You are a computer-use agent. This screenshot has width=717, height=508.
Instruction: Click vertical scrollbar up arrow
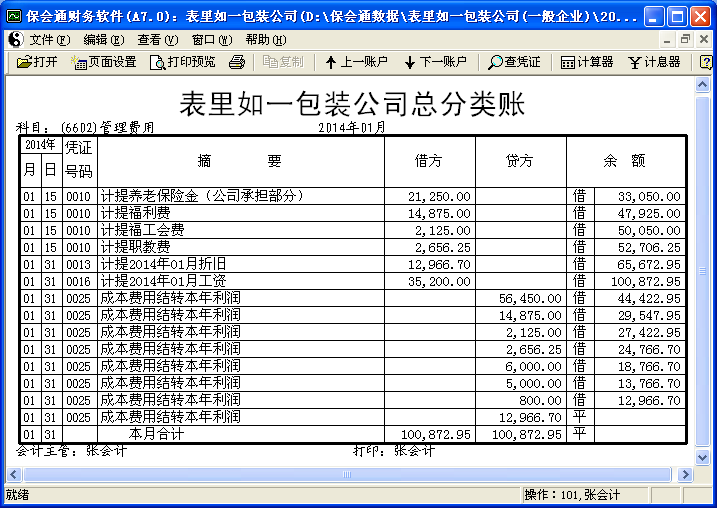tap(702, 85)
